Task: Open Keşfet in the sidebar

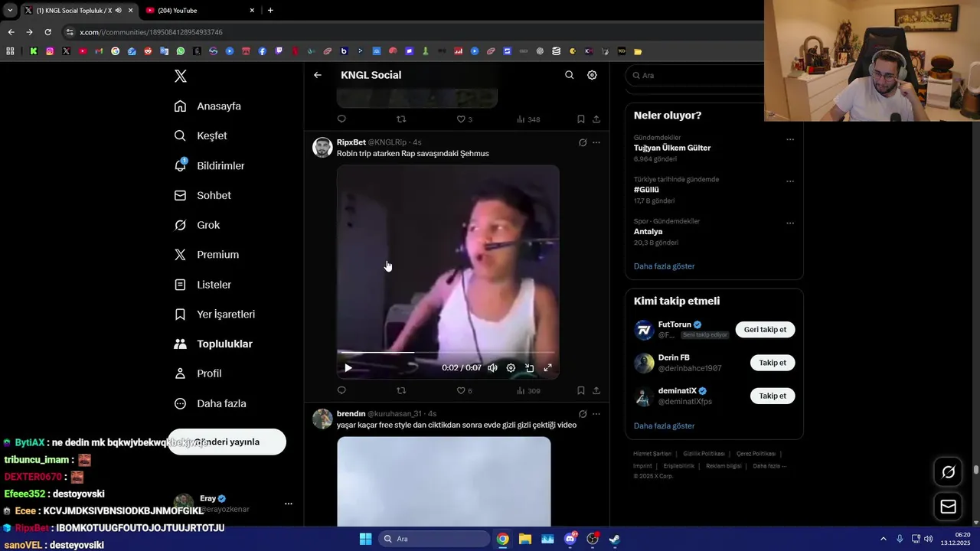Action: click(201, 135)
